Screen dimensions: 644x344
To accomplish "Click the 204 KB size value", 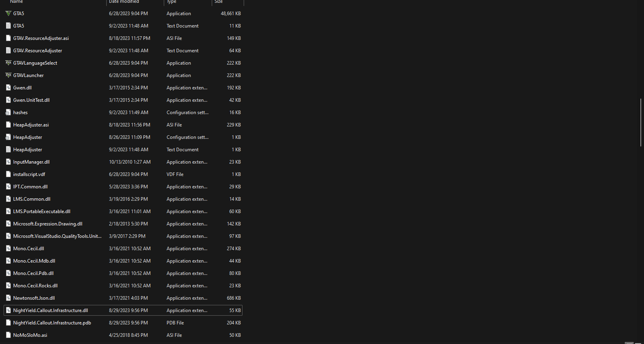I will [234, 323].
